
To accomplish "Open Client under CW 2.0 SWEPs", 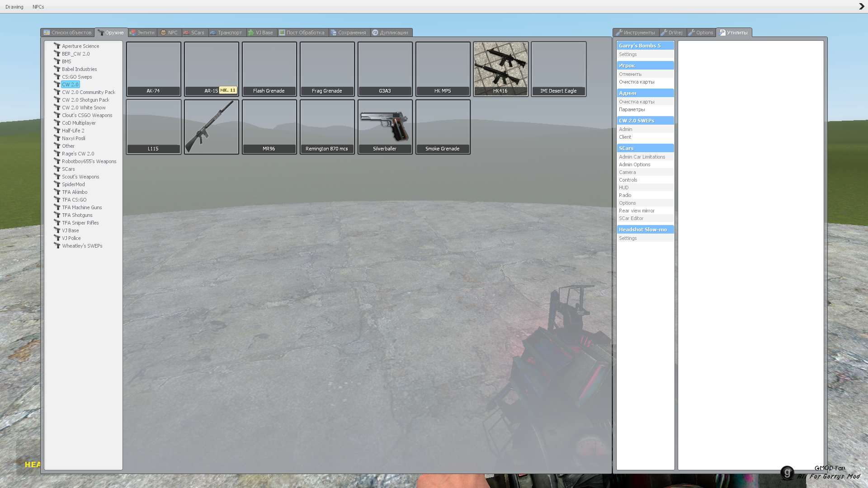I will (x=645, y=137).
